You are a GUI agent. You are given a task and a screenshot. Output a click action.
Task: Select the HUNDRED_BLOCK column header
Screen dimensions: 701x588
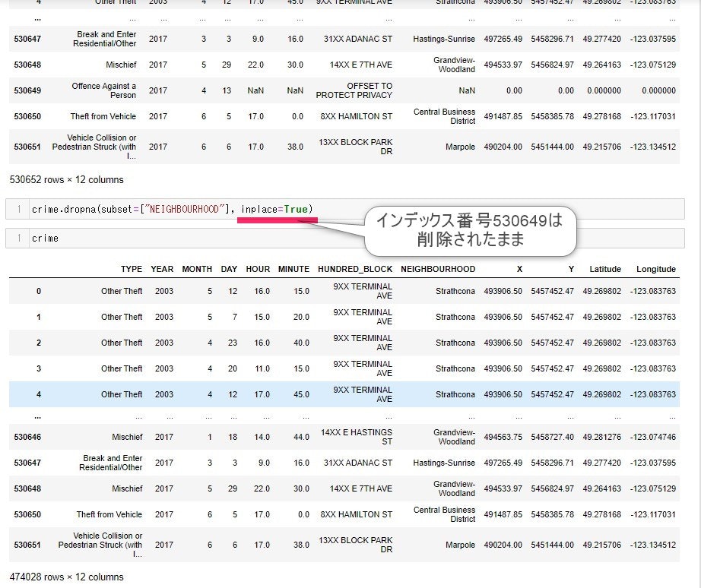coord(355,269)
